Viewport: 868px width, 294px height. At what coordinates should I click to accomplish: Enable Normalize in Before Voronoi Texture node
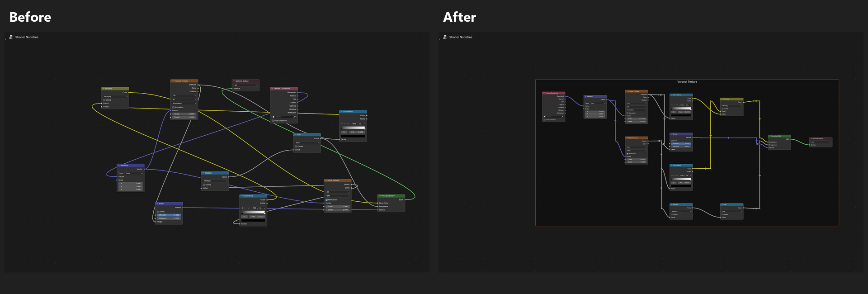pyautogui.click(x=173, y=107)
